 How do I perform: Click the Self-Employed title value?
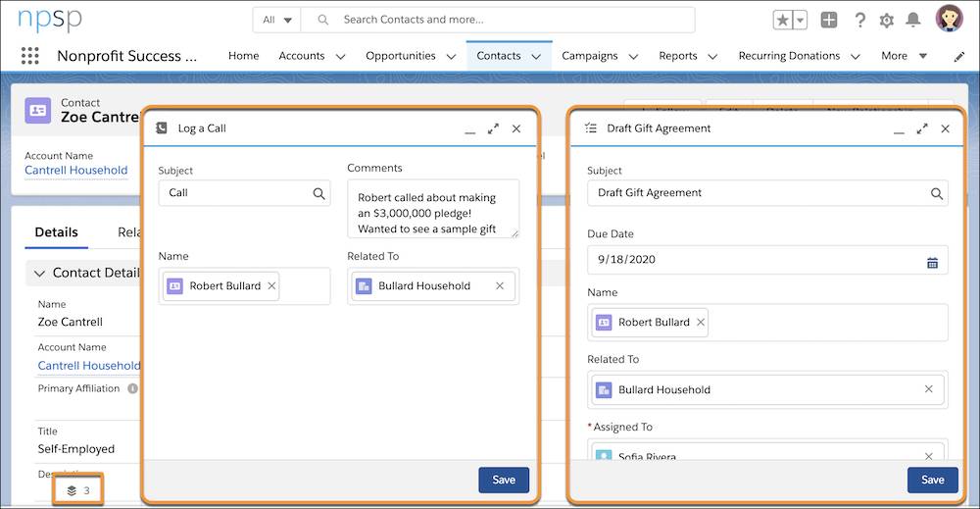(x=76, y=449)
